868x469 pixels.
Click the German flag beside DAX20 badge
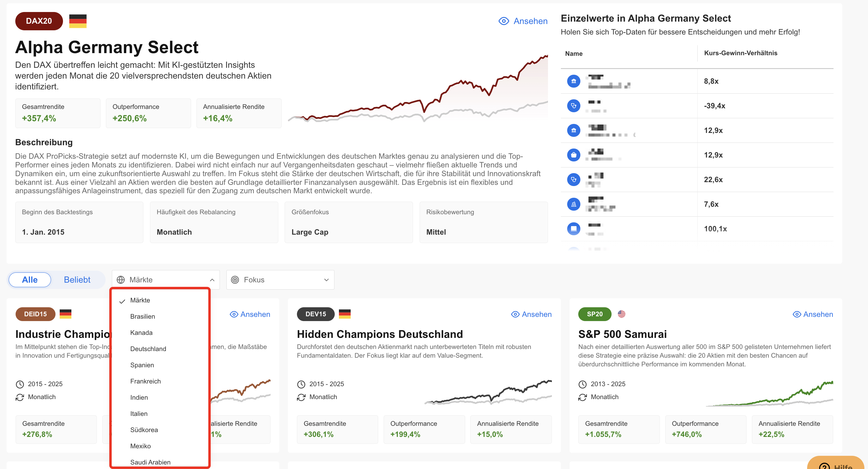point(78,21)
